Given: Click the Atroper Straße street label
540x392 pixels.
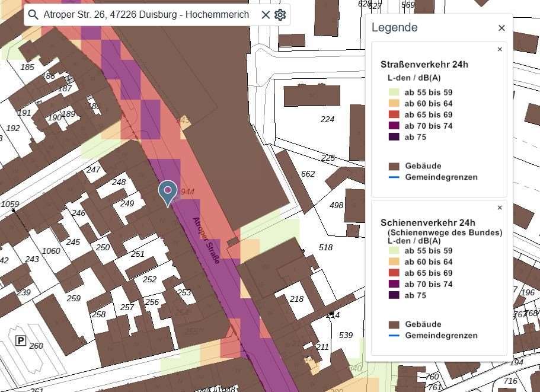Looking at the screenshot, I should (x=206, y=240).
